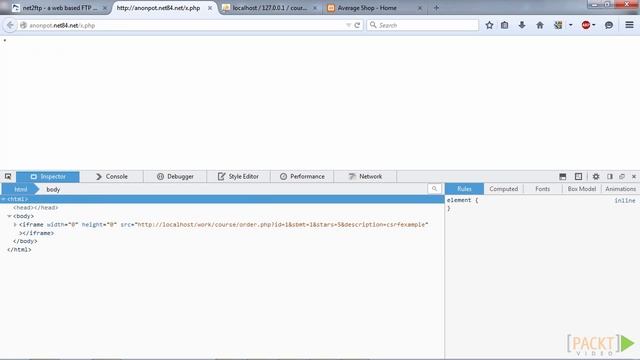Click the Adblock Plus icon
Viewport: 640px width, 360px height.
pos(586,25)
